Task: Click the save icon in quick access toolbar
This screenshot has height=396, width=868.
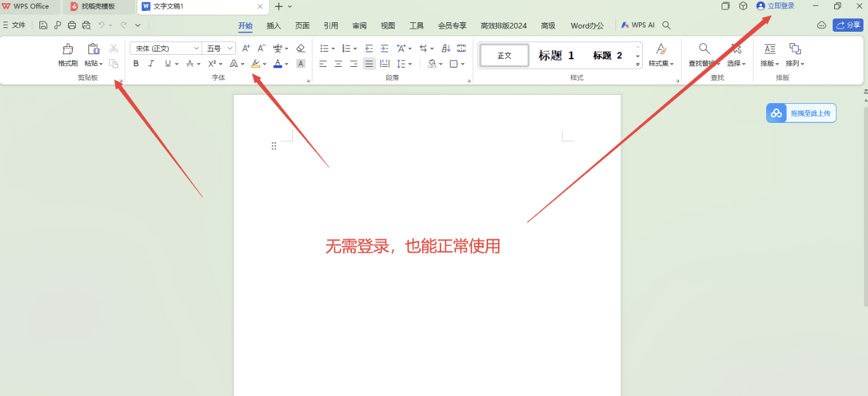Action: coord(43,25)
